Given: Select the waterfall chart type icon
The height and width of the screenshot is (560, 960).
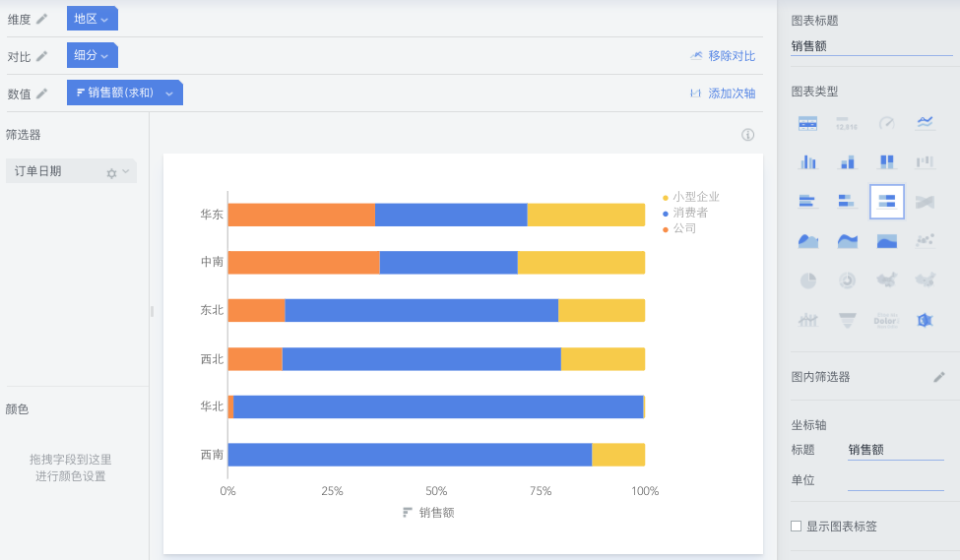Looking at the screenshot, I should (926, 162).
